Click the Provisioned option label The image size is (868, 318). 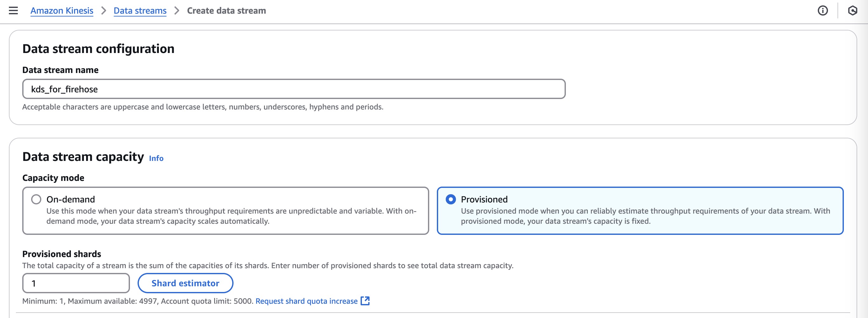484,199
